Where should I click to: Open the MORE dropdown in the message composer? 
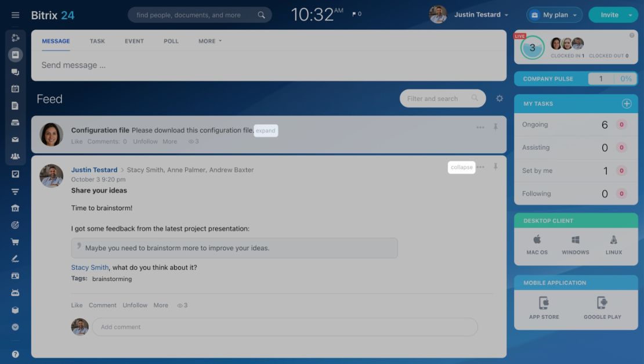pos(210,41)
